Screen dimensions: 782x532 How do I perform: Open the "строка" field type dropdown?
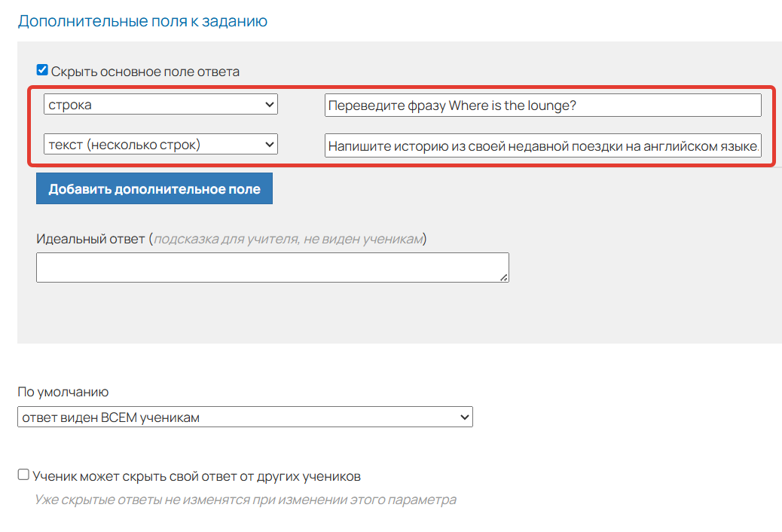click(x=151, y=105)
